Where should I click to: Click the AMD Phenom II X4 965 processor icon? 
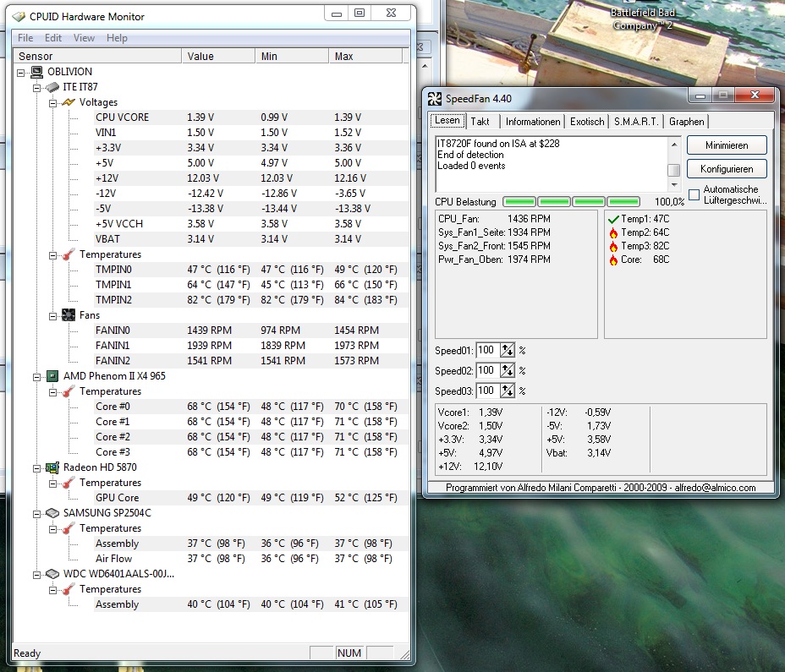point(52,376)
